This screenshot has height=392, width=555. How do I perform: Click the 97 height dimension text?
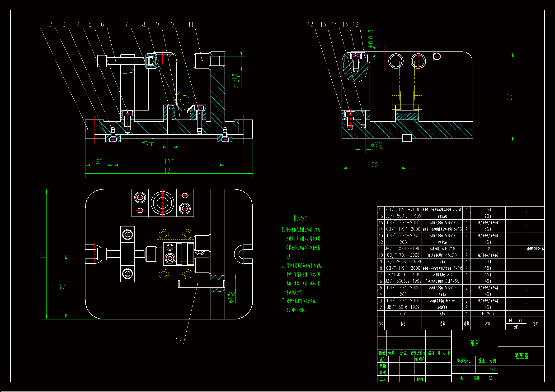pyautogui.click(x=509, y=97)
